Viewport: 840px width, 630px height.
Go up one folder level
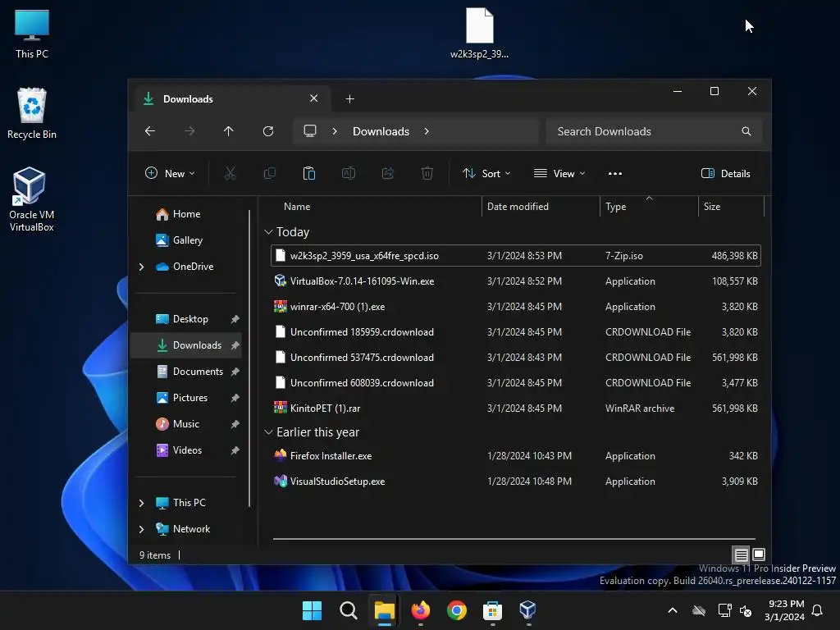pos(229,131)
